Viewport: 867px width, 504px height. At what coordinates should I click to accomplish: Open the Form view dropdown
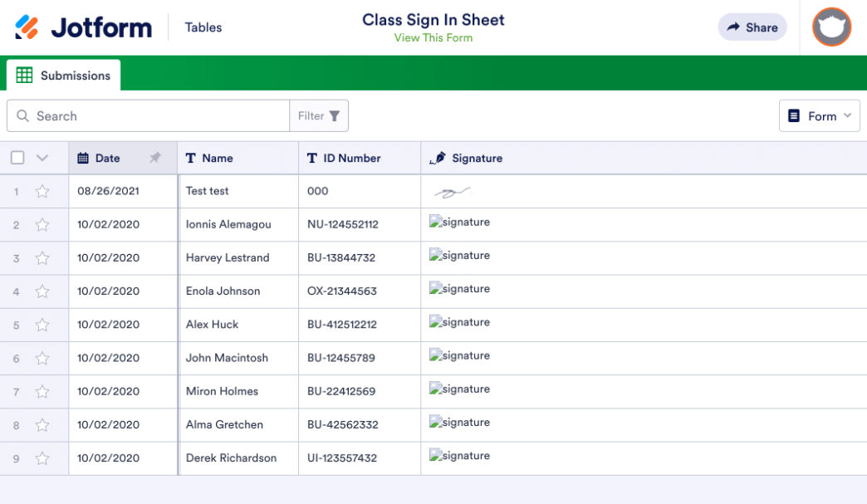(820, 115)
